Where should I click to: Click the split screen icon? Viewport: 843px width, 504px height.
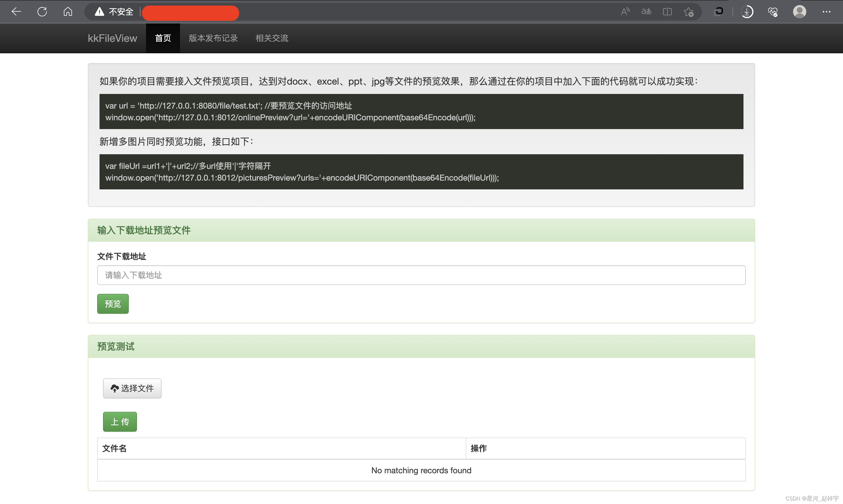pyautogui.click(x=667, y=11)
